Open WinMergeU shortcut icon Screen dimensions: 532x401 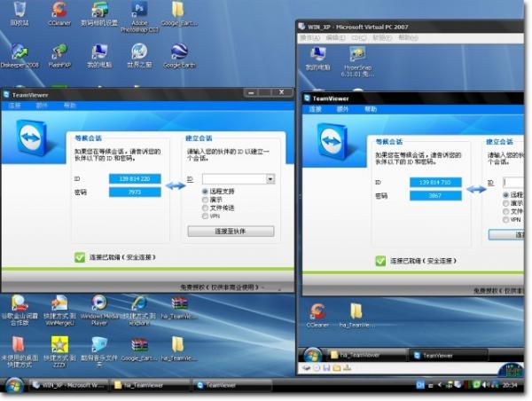(x=59, y=303)
